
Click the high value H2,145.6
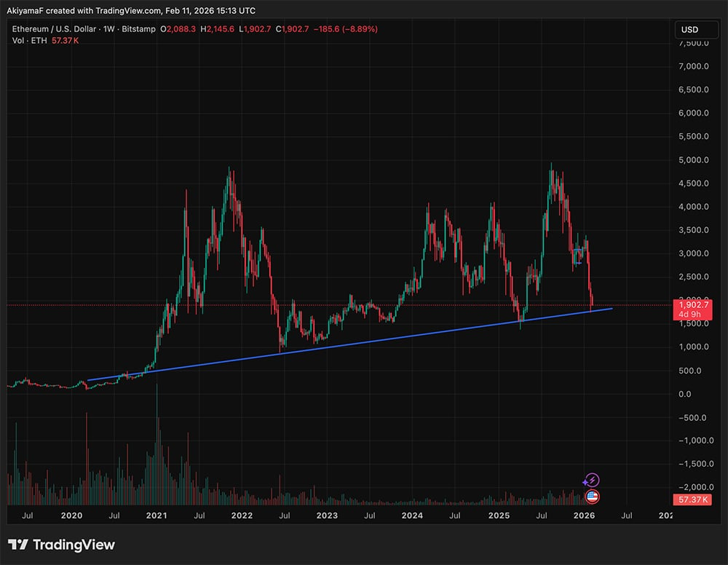click(217, 29)
